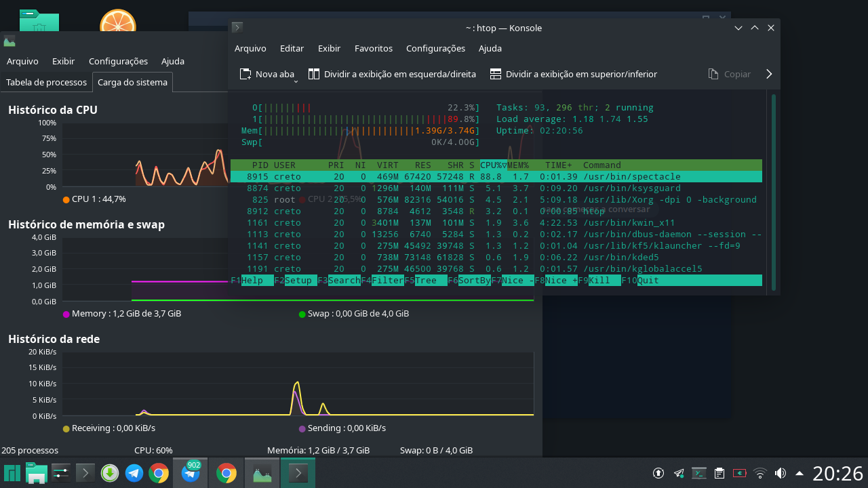Launch the pinned Telegram icon without a badge
The height and width of the screenshot is (488, 868).
(134, 472)
